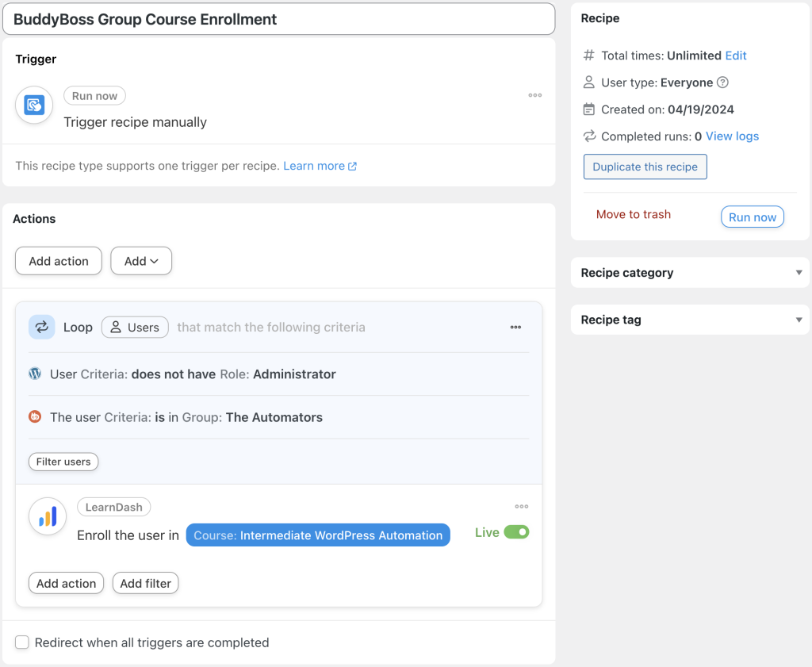Image resolution: width=812 pixels, height=667 pixels.
Task: Click the Users token in the Loop header
Action: coord(135,327)
